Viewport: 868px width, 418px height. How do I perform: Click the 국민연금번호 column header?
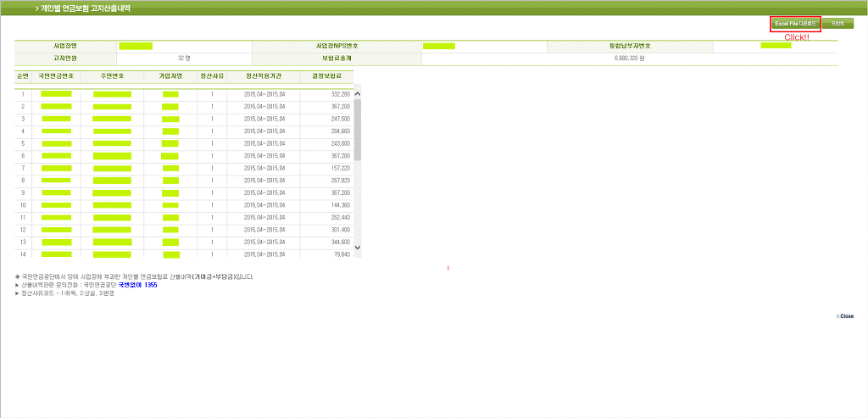[56, 76]
